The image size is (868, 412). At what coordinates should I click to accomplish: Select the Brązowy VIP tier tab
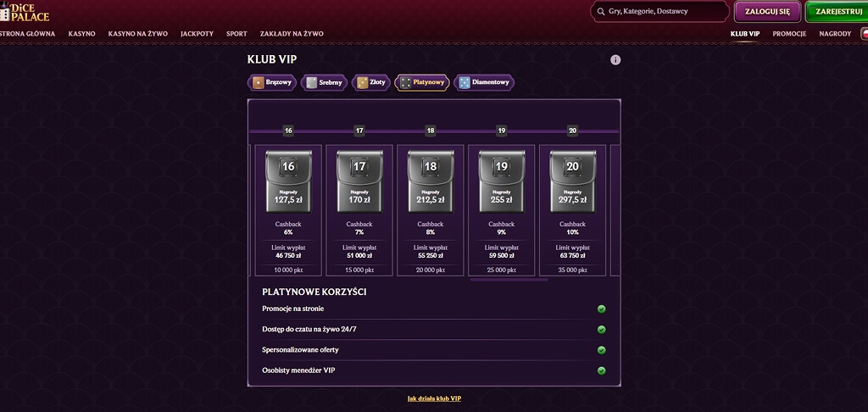click(x=272, y=82)
